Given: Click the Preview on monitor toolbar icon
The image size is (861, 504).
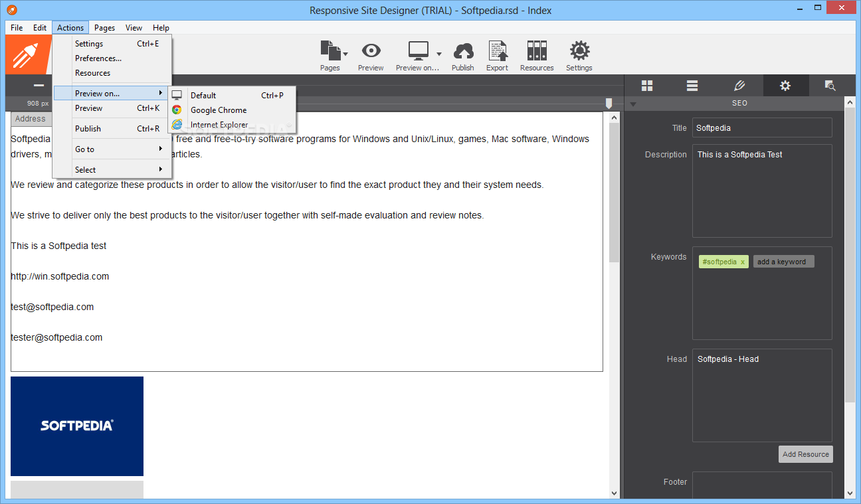Looking at the screenshot, I should (419, 50).
